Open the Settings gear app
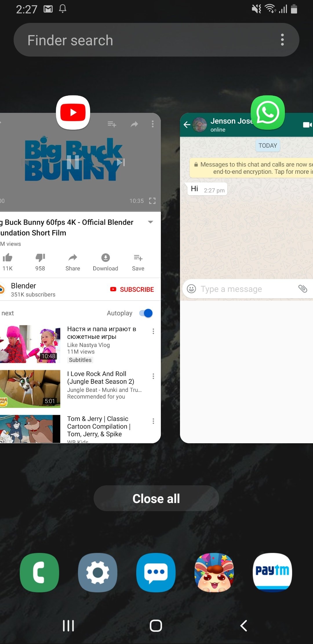Image resolution: width=313 pixels, height=644 pixels. pos(98,572)
